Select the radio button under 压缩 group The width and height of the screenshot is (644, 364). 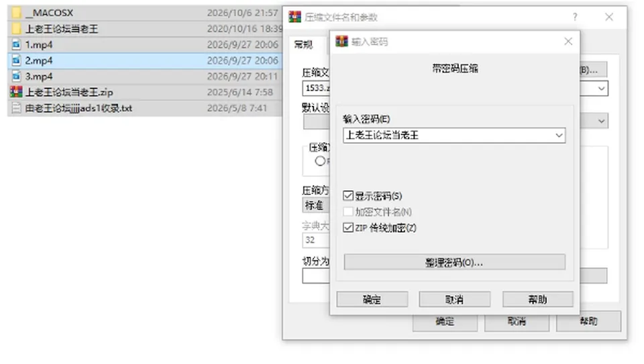[x=321, y=162]
